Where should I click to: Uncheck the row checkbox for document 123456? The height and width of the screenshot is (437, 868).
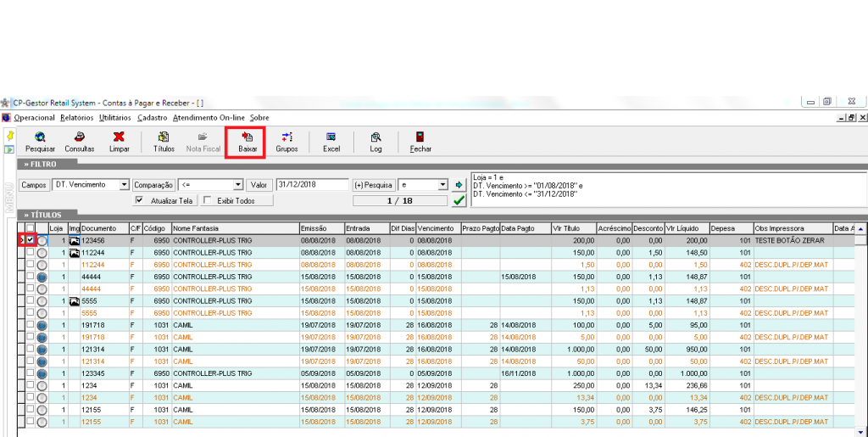point(31,240)
